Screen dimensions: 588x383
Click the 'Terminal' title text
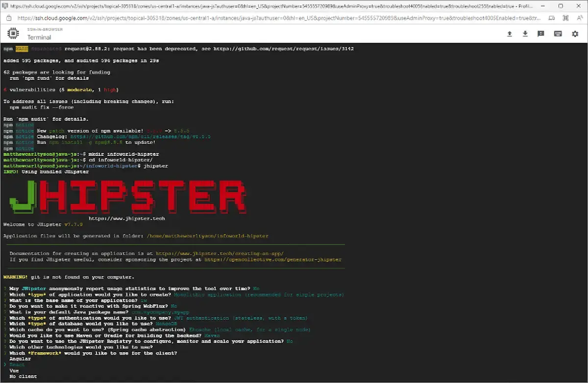39,37
